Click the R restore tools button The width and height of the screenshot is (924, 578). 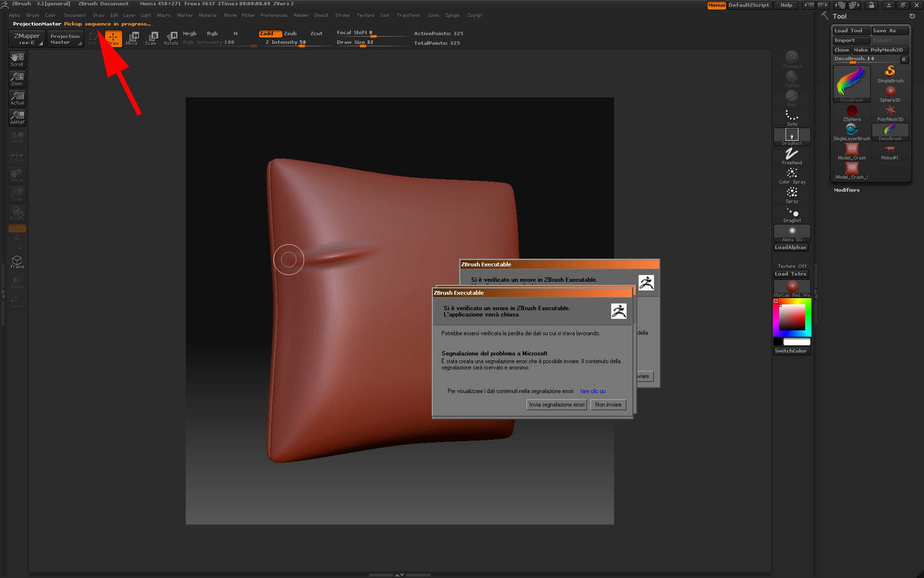point(904,59)
